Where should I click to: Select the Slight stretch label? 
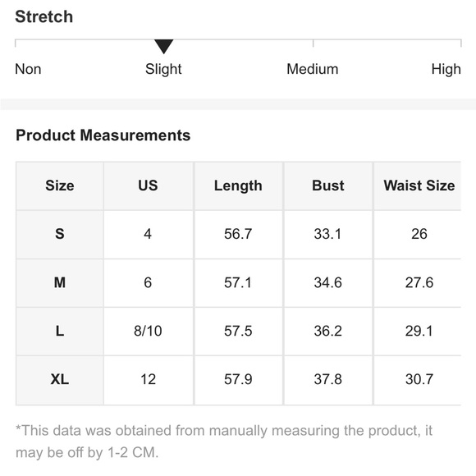(x=163, y=69)
